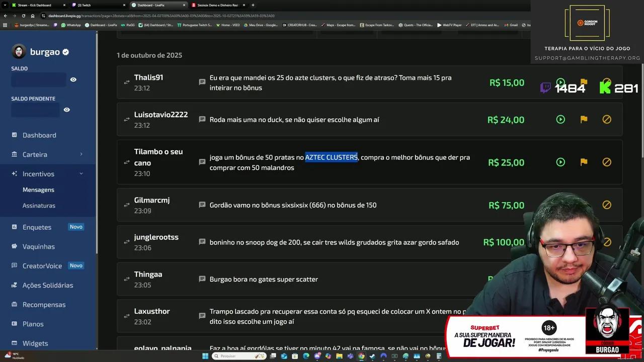Flag the Luisotavio2222 message
644x362 pixels.
pyautogui.click(x=584, y=120)
